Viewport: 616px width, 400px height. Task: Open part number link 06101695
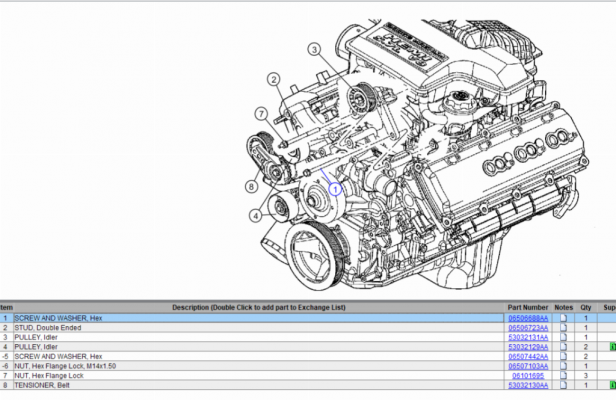coord(528,376)
